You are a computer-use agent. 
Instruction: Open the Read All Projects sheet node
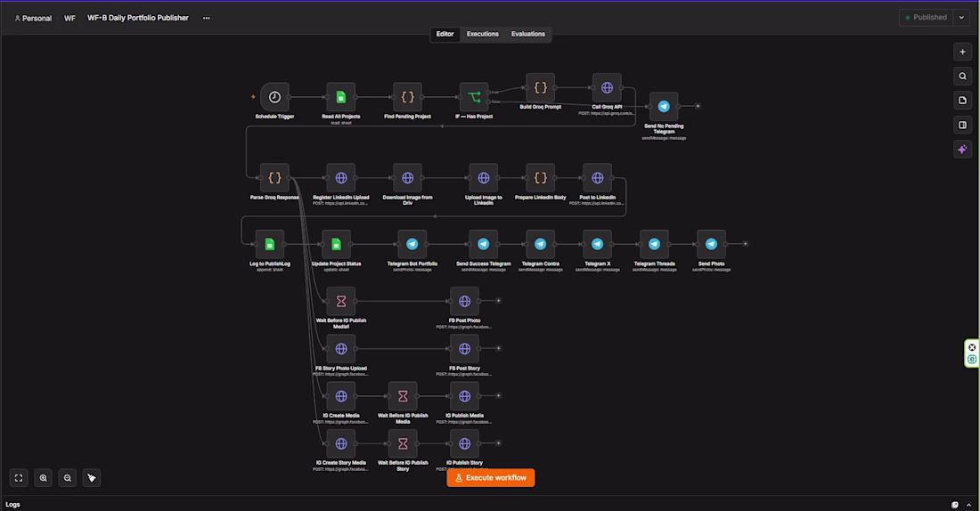pyautogui.click(x=340, y=97)
